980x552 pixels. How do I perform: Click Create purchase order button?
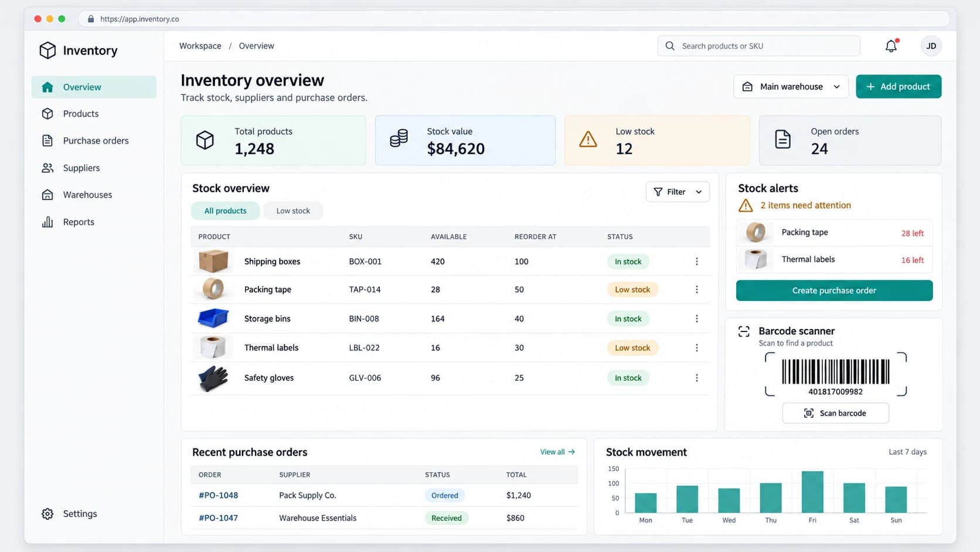834,290
